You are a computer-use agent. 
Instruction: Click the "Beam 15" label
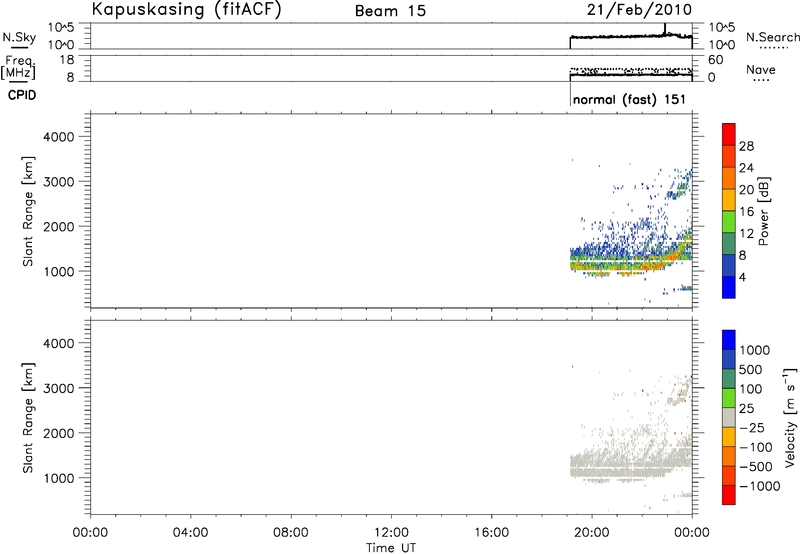tap(390, 11)
